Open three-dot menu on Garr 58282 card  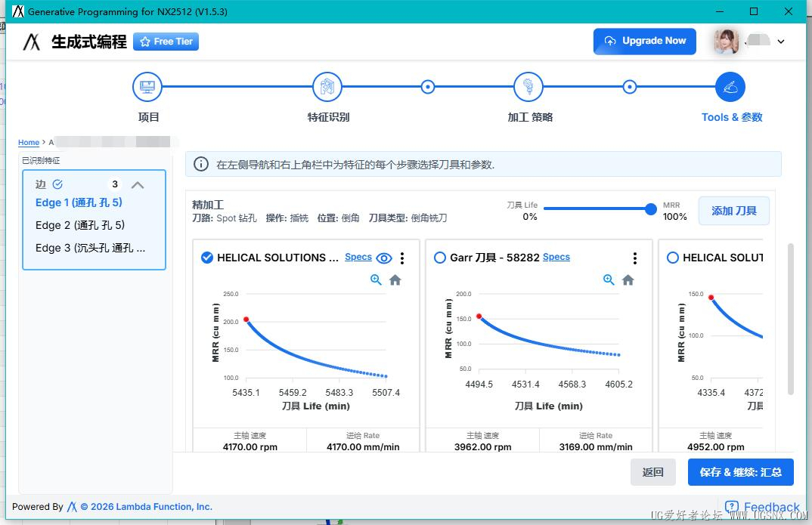tap(635, 258)
